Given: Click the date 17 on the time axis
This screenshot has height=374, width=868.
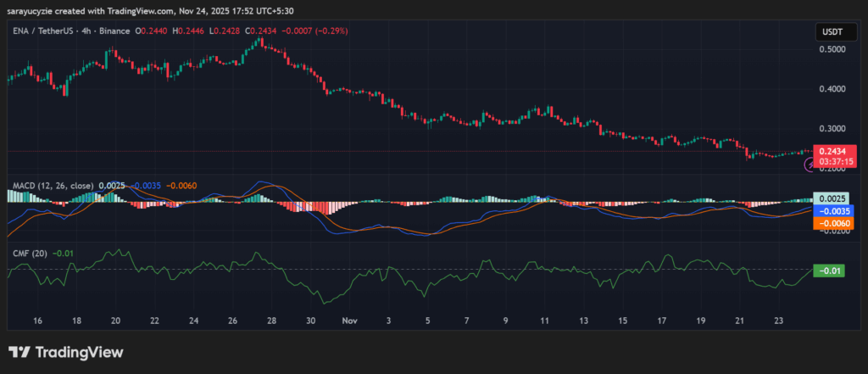Looking at the screenshot, I should coord(661,321).
